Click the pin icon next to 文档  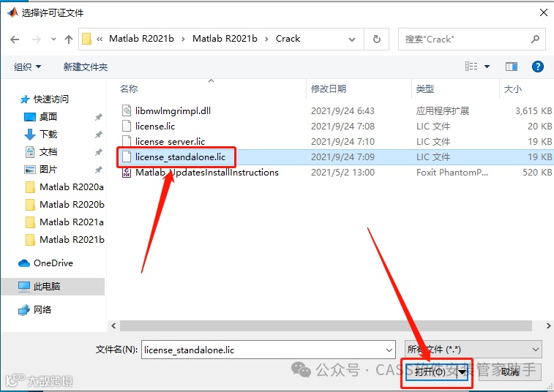click(x=99, y=152)
